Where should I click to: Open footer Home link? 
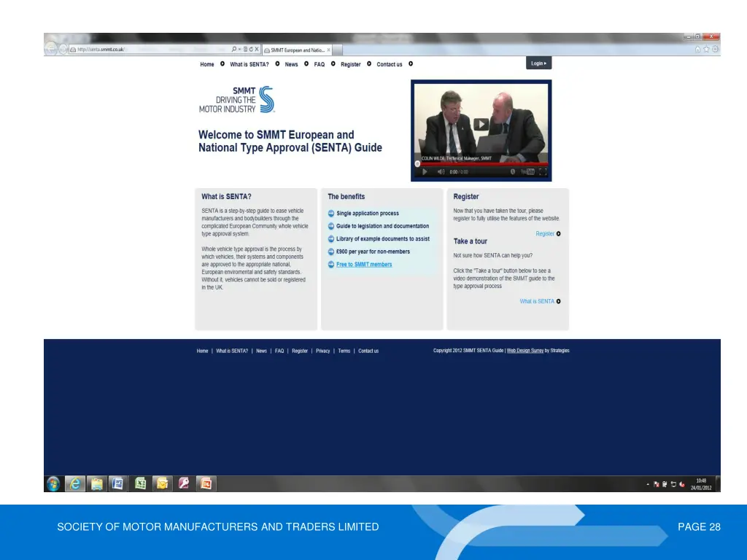click(203, 351)
